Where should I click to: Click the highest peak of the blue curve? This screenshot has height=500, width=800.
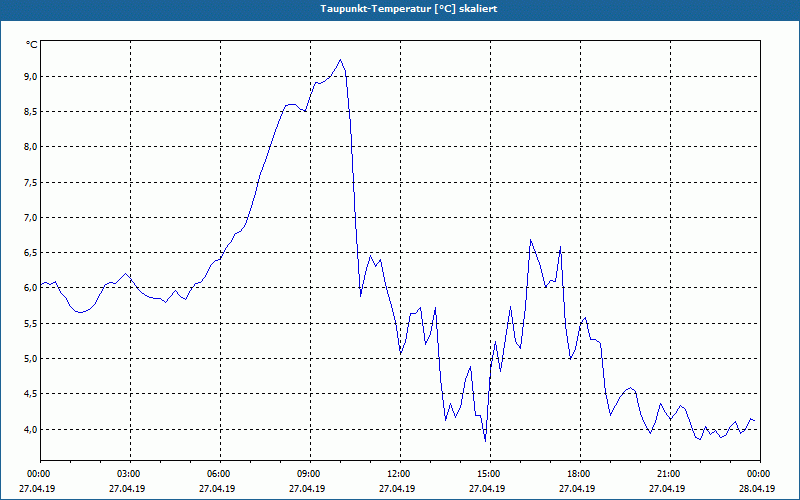[x=340, y=60]
